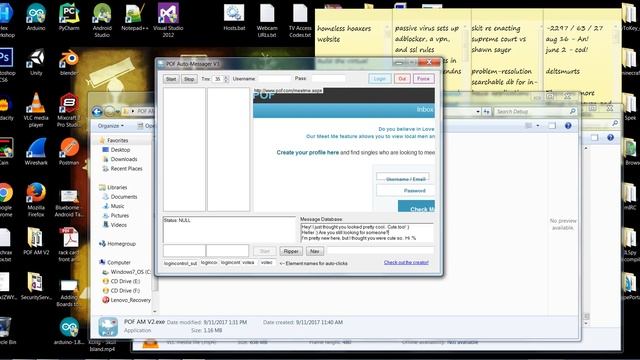Launch Notepad++ desktop shortcut
The image size is (640, 360).
click(134, 17)
